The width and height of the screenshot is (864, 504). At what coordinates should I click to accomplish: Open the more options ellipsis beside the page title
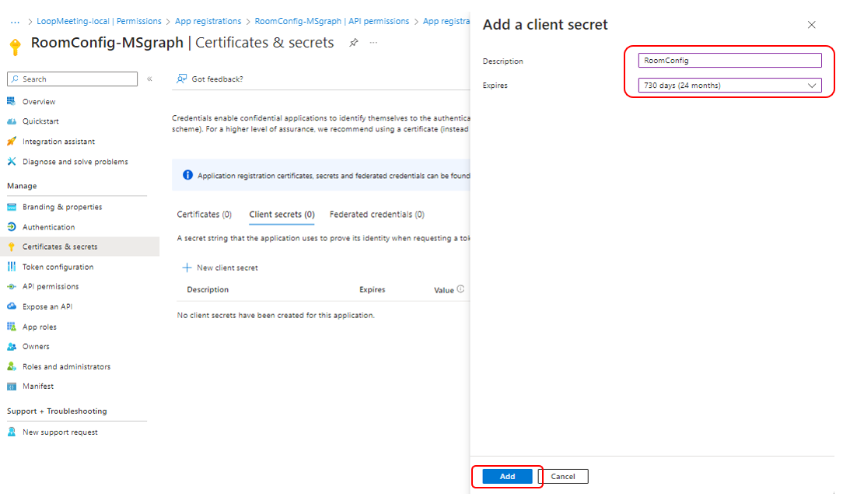[x=373, y=43]
